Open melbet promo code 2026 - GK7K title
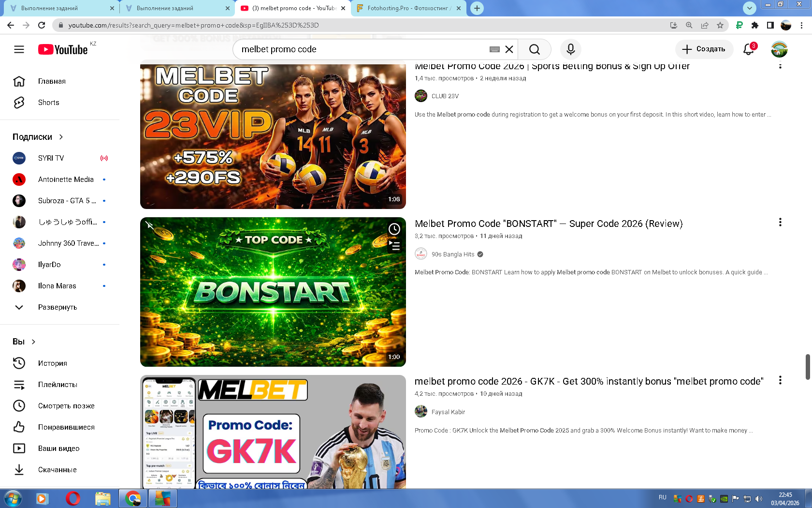The image size is (812, 508). click(589, 381)
